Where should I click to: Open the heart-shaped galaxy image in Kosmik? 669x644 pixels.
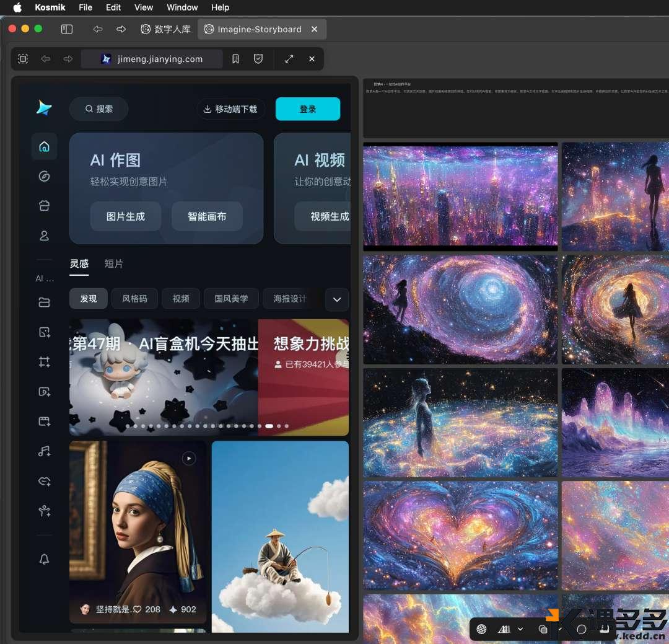(x=460, y=536)
